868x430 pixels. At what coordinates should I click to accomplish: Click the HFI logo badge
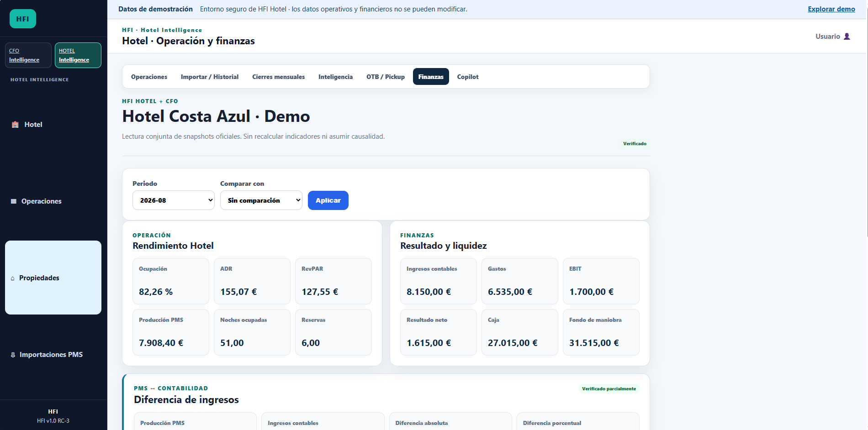(x=23, y=19)
